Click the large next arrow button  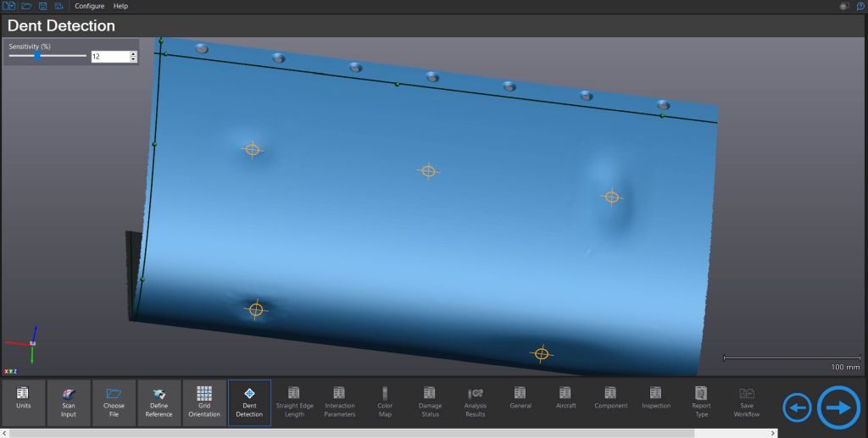tap(838, 408)
